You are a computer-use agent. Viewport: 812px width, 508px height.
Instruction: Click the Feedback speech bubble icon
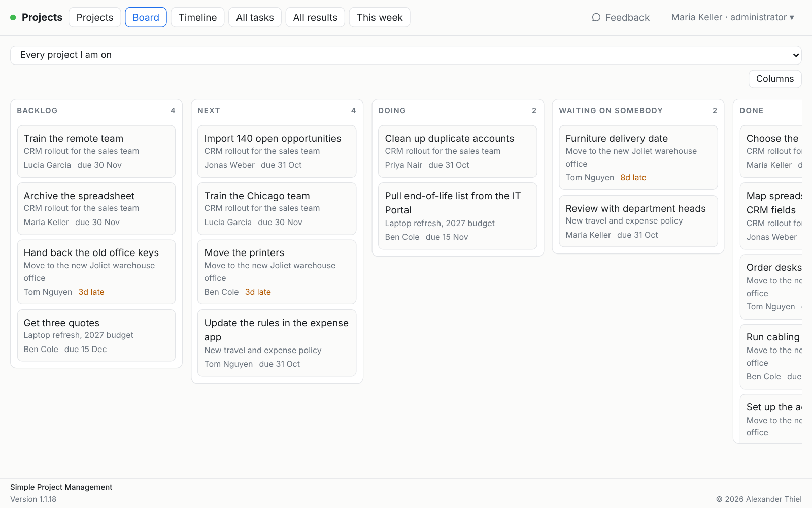[596, 17]
